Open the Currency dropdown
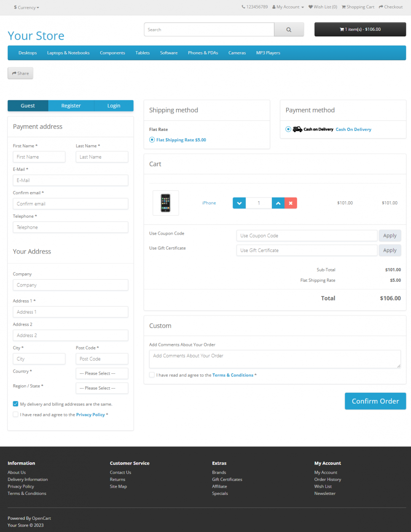Screen dimensions: 411x532 pos(26,7)
